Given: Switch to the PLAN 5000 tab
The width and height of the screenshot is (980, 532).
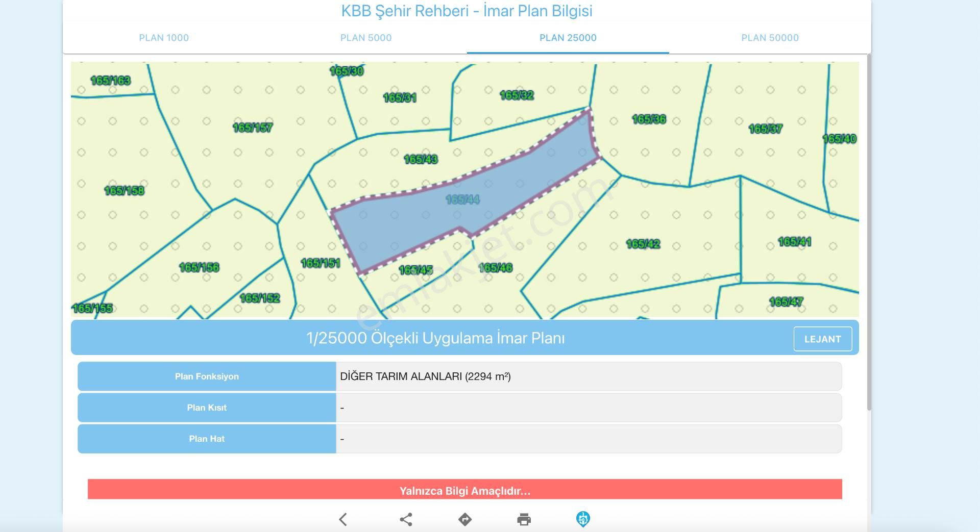Looking at the screenshot, I should (366, 38).
